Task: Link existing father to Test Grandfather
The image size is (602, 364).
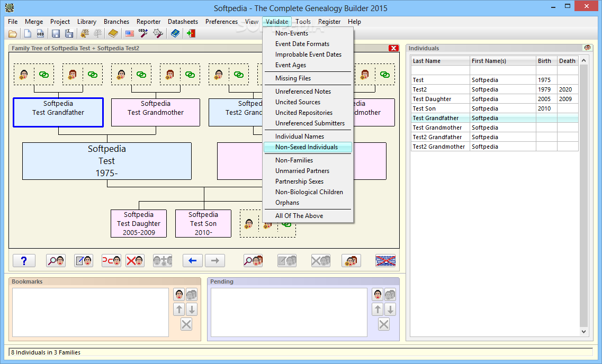Action: (44, 75)
